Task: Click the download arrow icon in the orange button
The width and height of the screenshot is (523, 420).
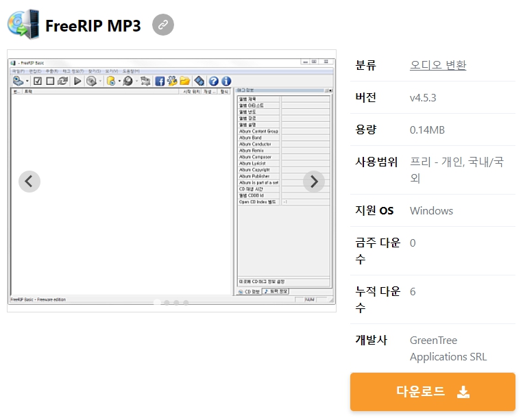Action: pos(463,392)
